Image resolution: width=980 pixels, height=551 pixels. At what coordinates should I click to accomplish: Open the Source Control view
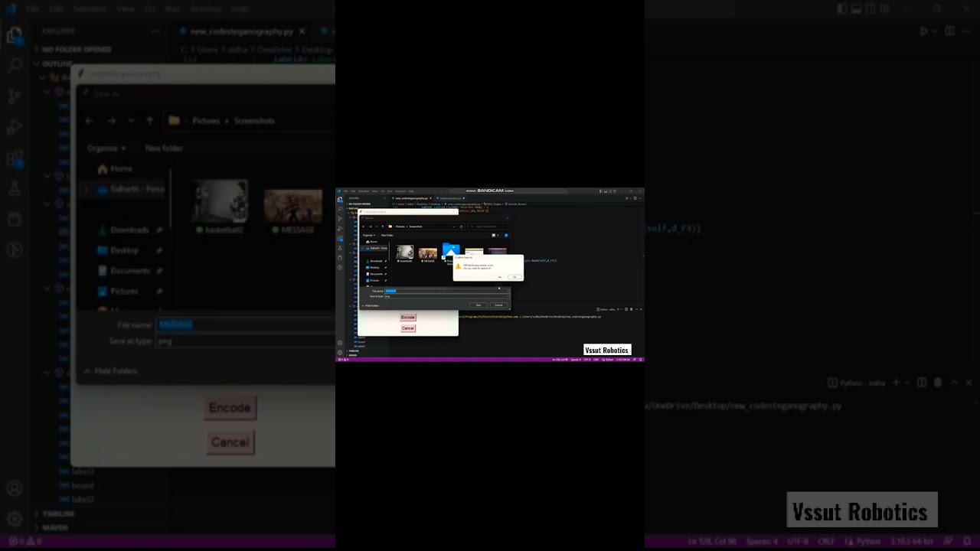click(x=340, y=219)
